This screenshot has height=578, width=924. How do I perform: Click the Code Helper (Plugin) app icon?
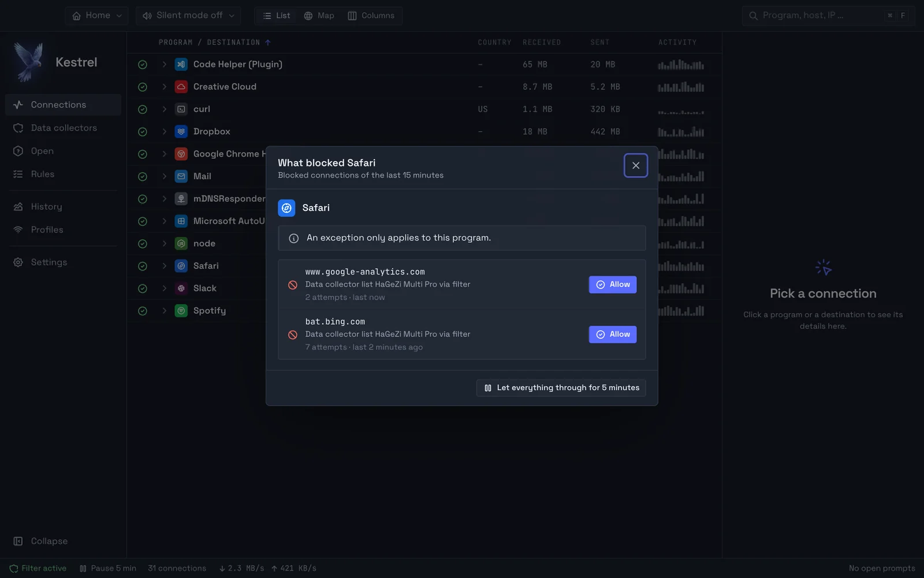[x=181, y=65]
